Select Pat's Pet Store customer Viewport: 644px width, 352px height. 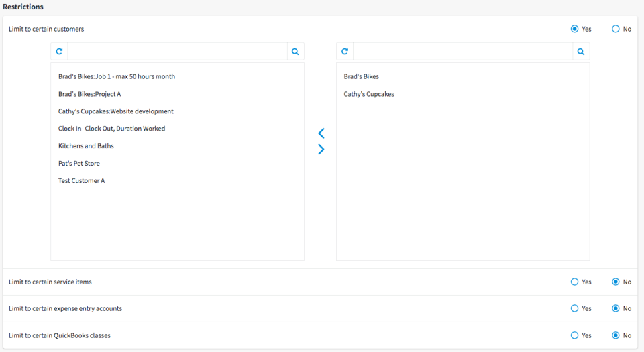(x=79, y=164)
